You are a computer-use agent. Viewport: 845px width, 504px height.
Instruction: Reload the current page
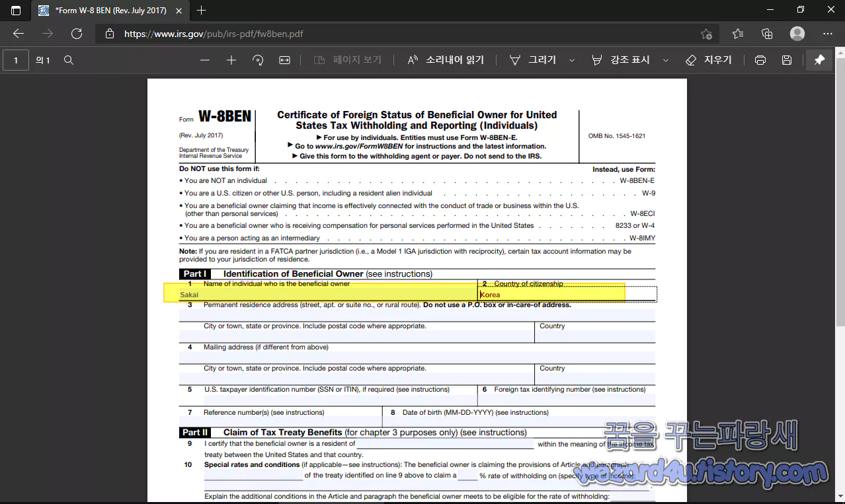(x=76, y=34)
